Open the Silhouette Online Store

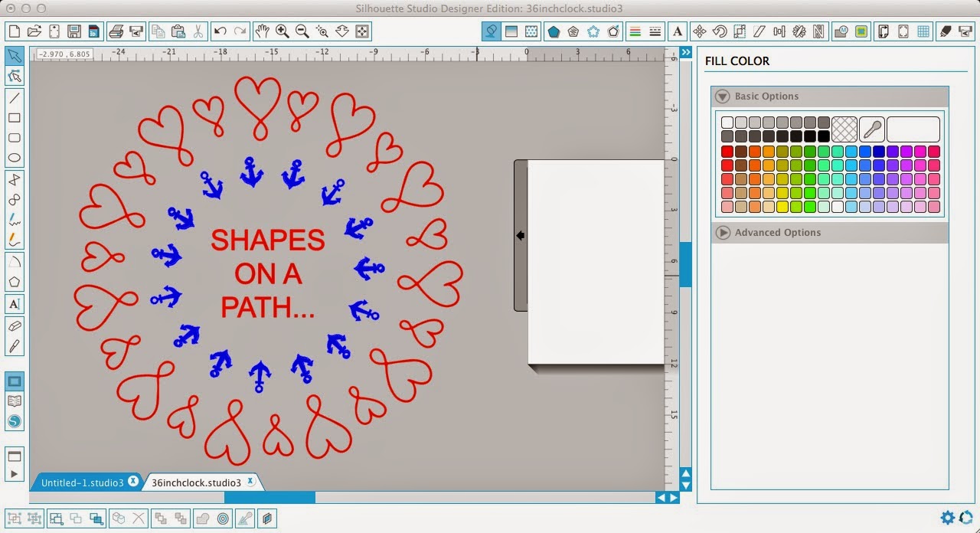pos(15,420)
